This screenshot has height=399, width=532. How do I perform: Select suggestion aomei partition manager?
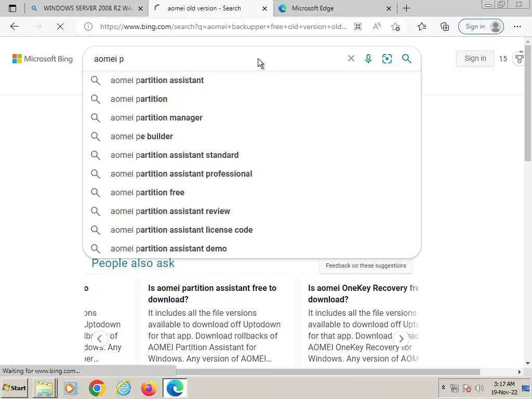tap(252, 118)
